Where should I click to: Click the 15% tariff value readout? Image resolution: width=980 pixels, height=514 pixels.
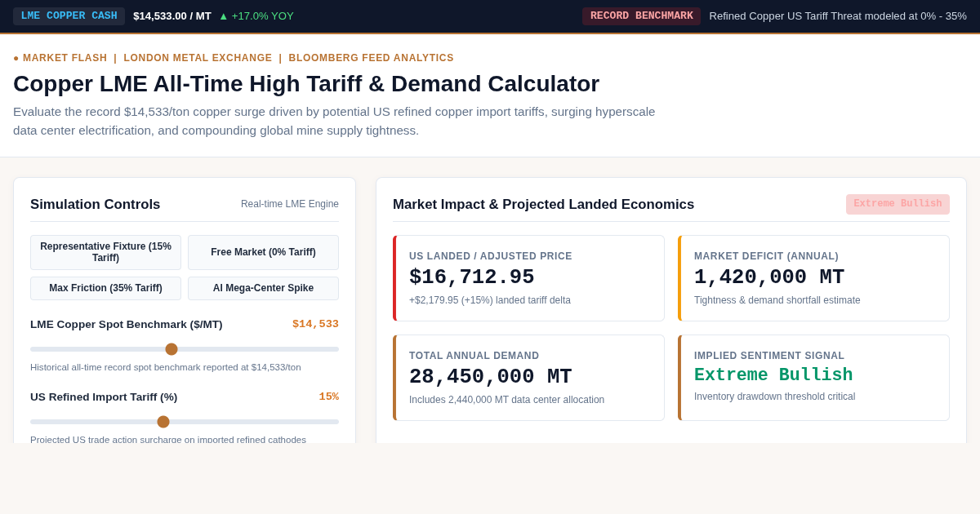coord(329,397)
